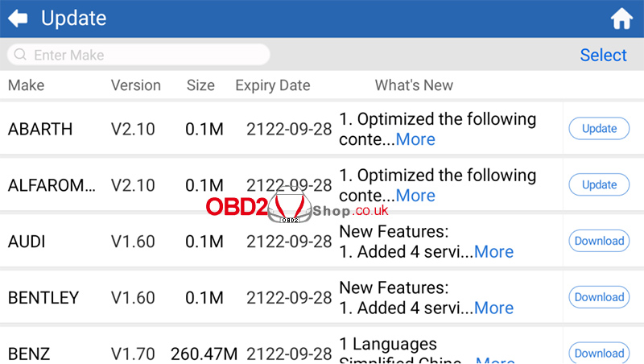Click the Version column header
The image size is (644, 364).
pyautogui.click(x=136, y=85)
